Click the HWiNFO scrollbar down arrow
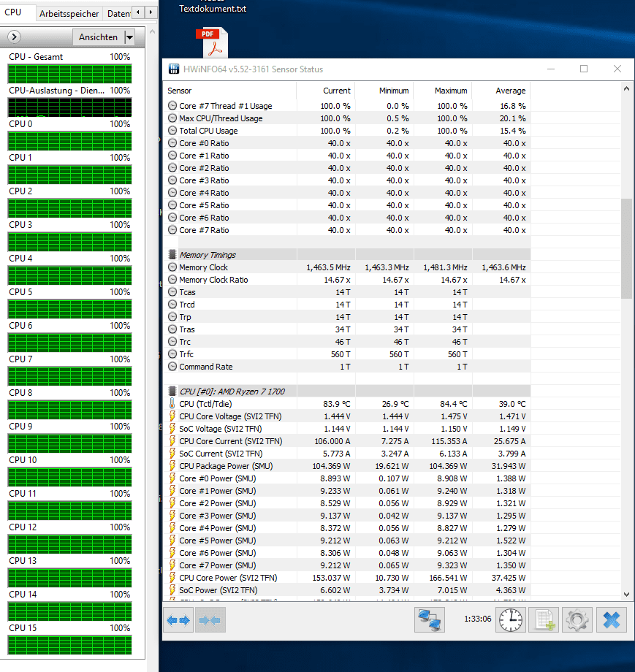This screenshot has height=672, width=635. click(626, 595)
